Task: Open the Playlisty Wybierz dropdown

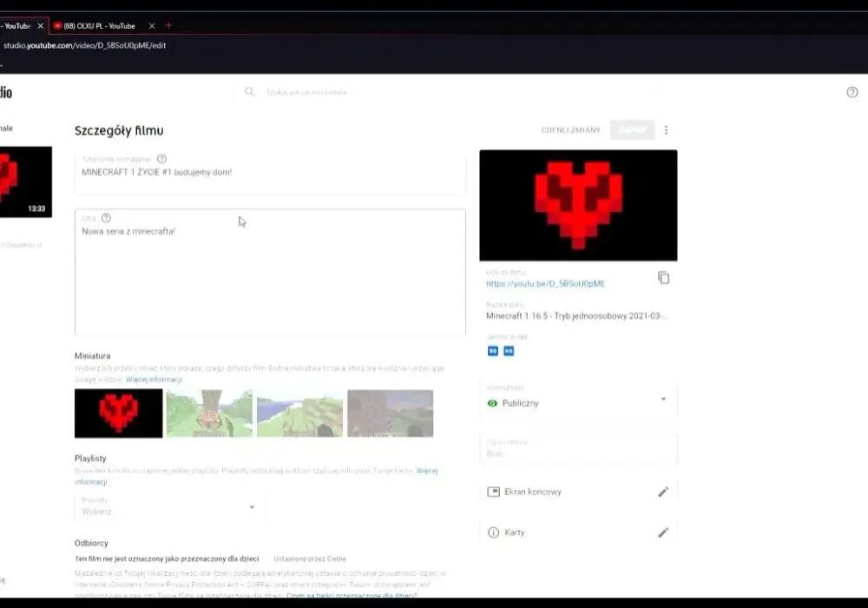Action: pos(169,506)
